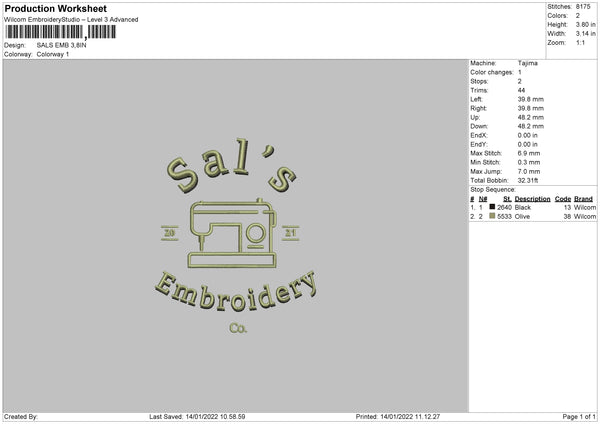Click 'Wilcom EmbroideryStudio – Level 3 Advanced' text
600x424 pixels.
click(x=71, y=20)
